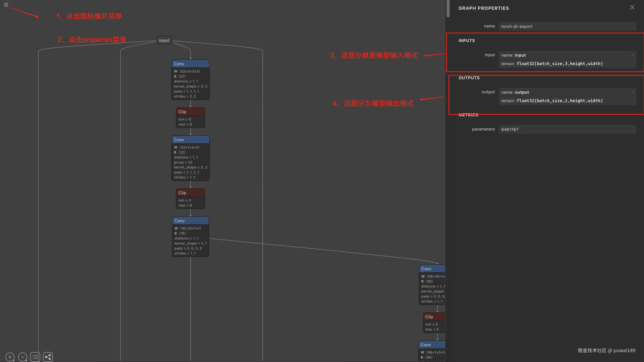Screen dimensions: 644x362
Task: Click the sidebar scrollbar handle
Action: tap(448, 9)
